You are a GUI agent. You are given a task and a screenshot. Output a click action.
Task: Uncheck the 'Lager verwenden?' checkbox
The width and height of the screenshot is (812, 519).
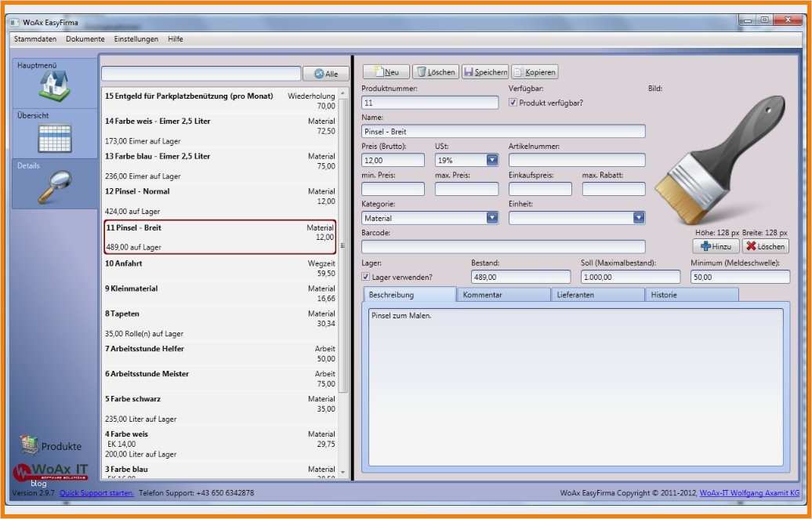(365, 276)
